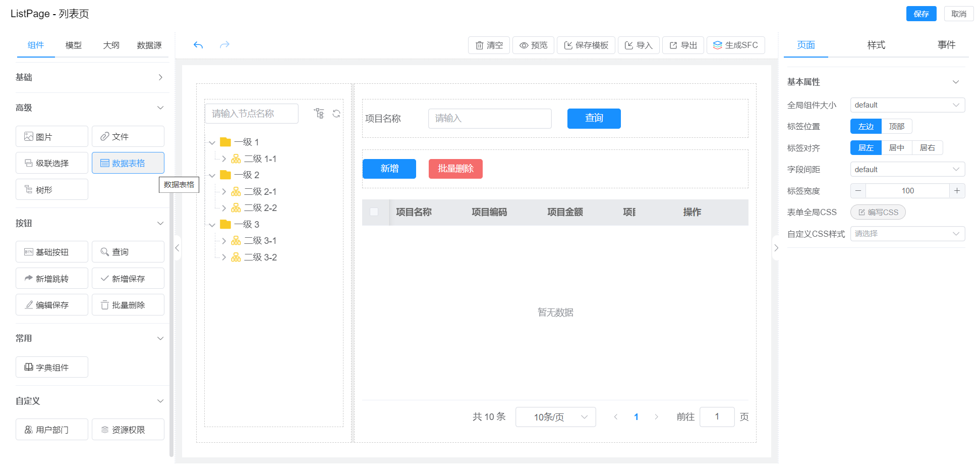
Task: Click the redo arrow icon
Action: click(x=224, y=45)
